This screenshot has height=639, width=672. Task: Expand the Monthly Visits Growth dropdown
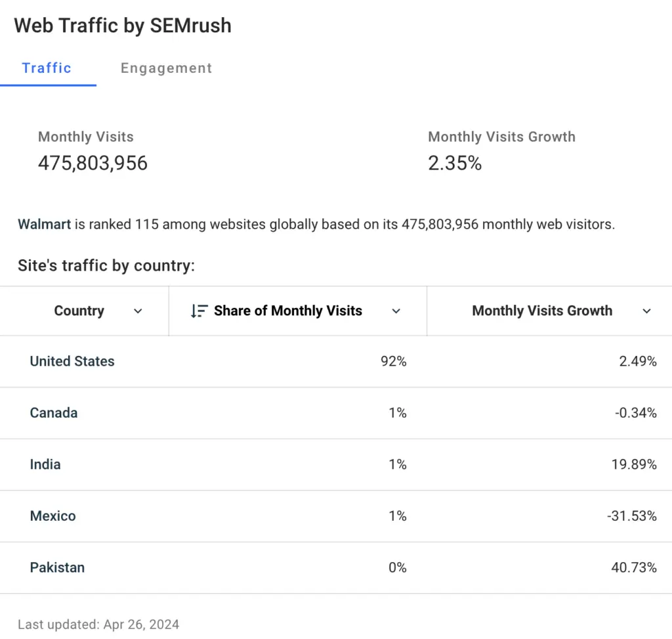tap(647, 311)
